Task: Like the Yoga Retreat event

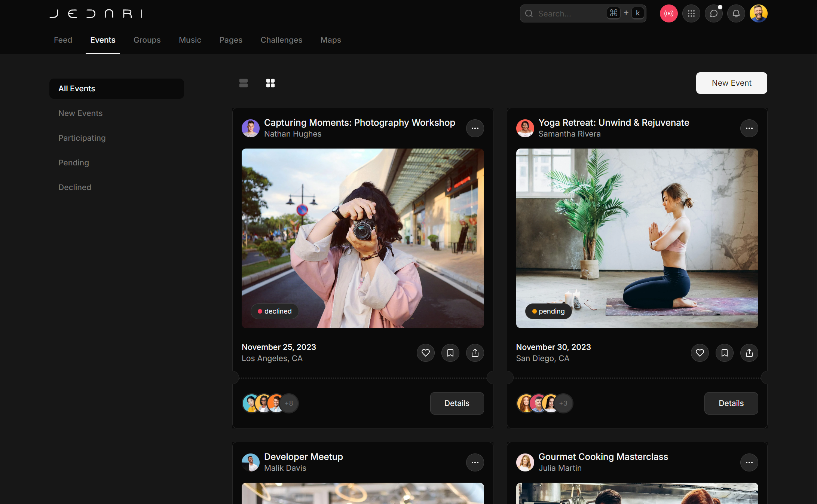Action: pyautogui.click(x=700, y=353)
